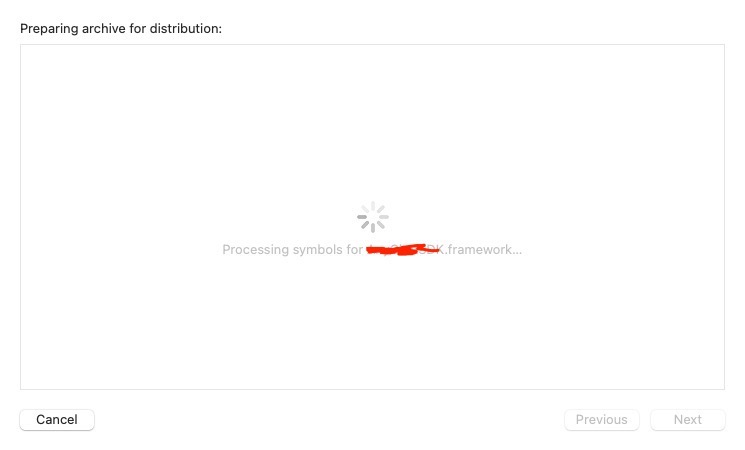Screen dimensions: 745x450
Task: Click the word 'for' in the heading
Action: coord(138,29)
